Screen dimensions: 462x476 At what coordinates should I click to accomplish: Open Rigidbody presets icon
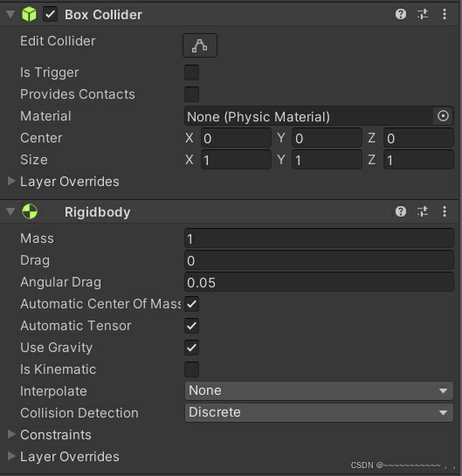coord(423,211)
